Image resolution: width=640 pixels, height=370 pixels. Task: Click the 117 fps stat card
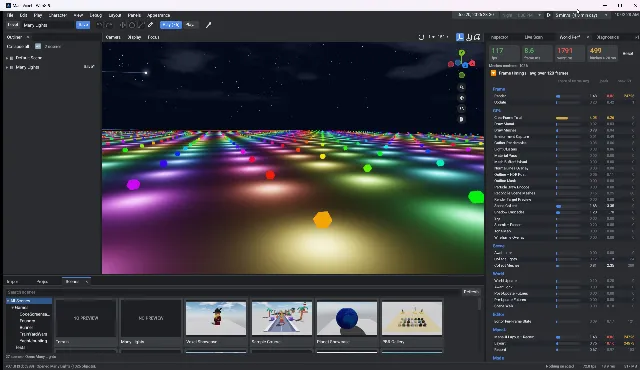pos(504,53)
